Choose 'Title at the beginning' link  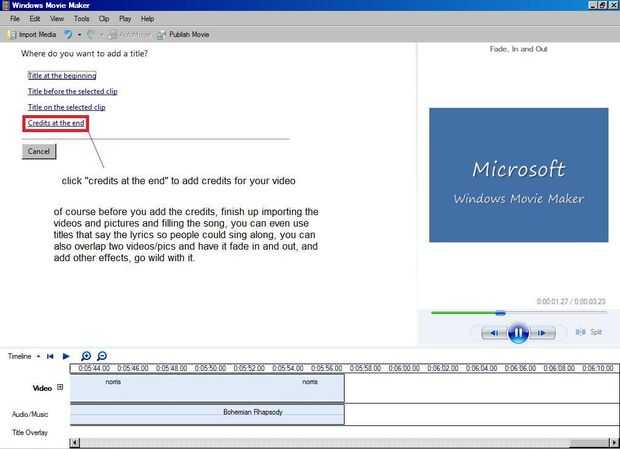click(x=62, y=75)
